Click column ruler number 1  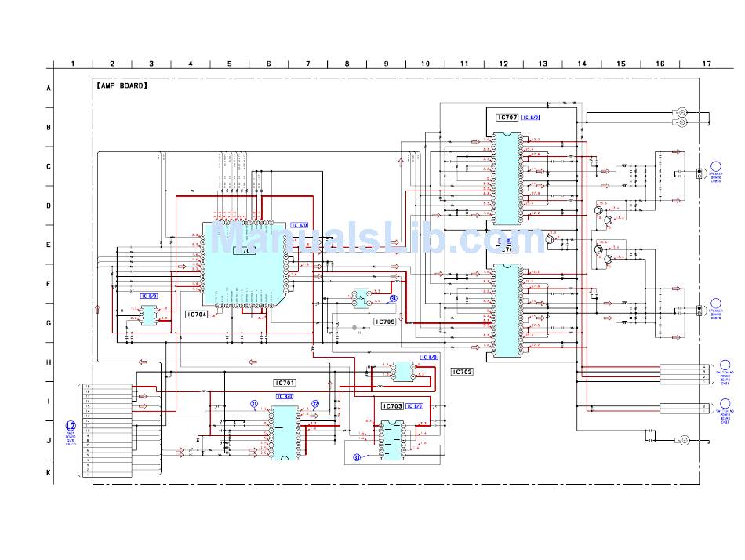(x=73, y=64)
